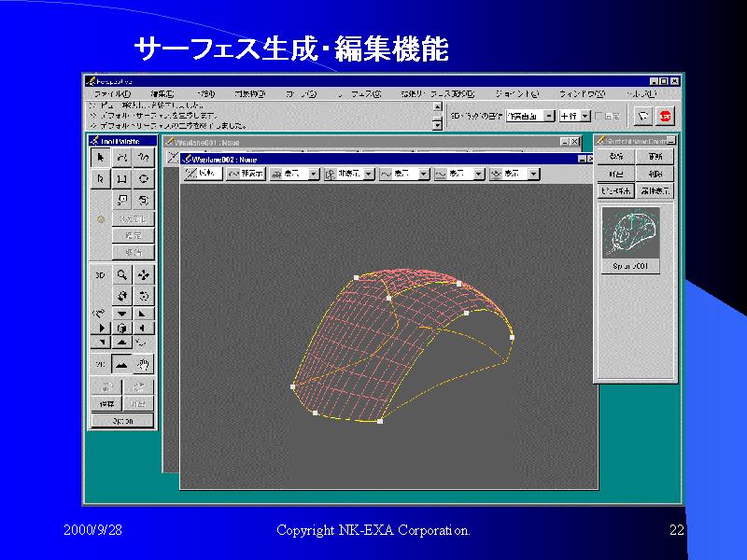Screen dimensions: 747x560
Task: Select the Spline001 sketch thumbnail
Action: [x=631, y=233]
